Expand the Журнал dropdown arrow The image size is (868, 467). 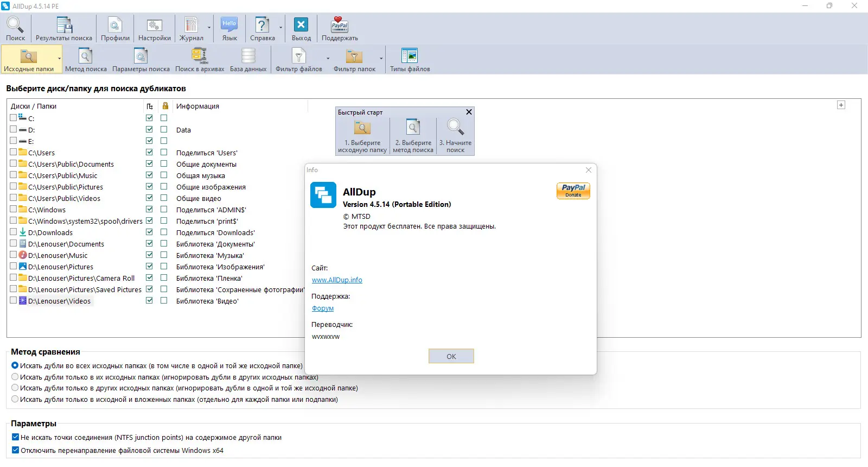[x=209, y=28]
